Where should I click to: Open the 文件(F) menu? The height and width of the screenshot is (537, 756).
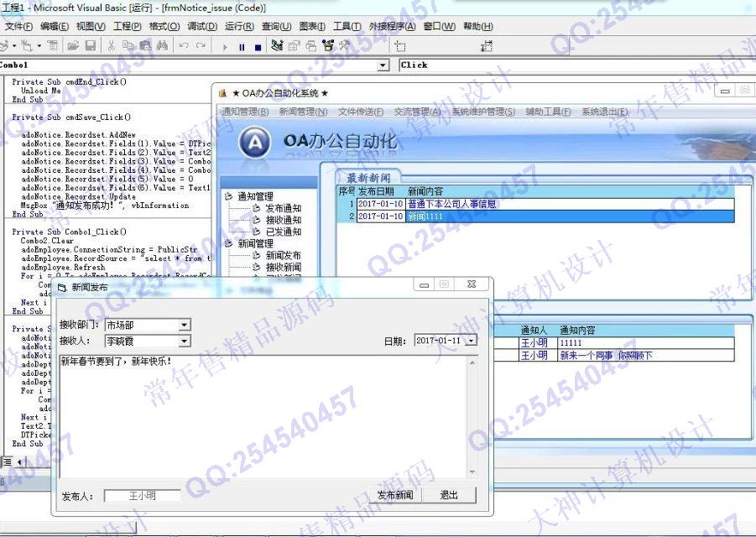point(18,26)
